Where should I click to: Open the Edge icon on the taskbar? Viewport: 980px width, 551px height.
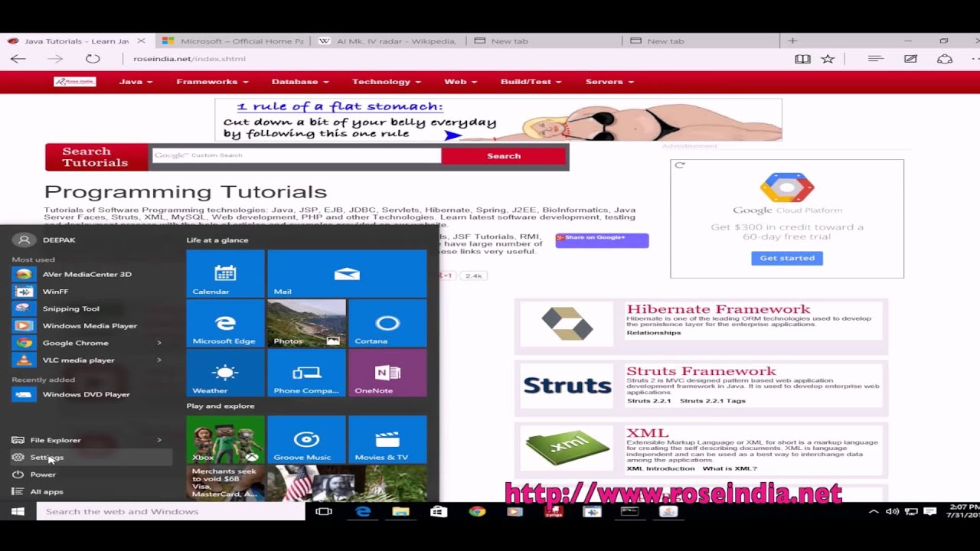pos(363,511)
